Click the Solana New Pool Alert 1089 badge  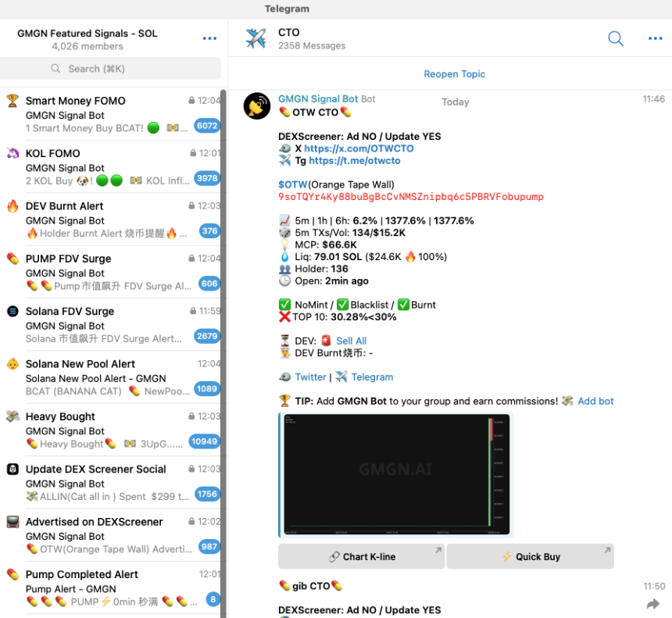[x=207, y=389]
